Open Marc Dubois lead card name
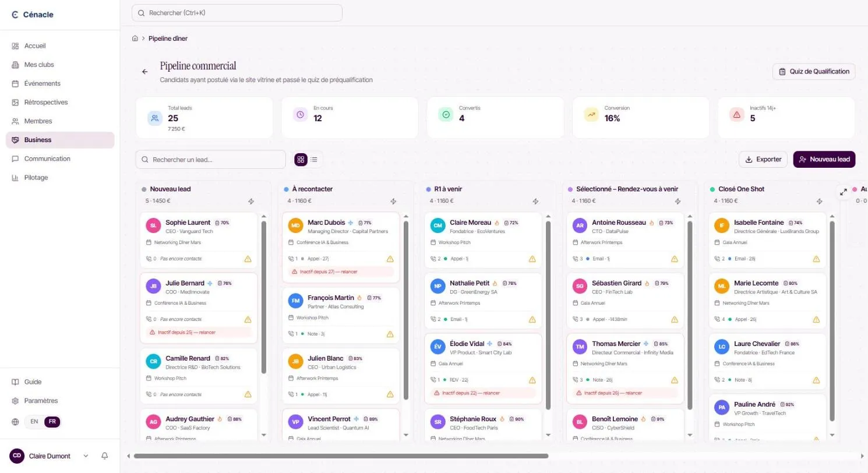Image resolution: width=868 pixels, height=473 pixels. (x=326, y=223)
